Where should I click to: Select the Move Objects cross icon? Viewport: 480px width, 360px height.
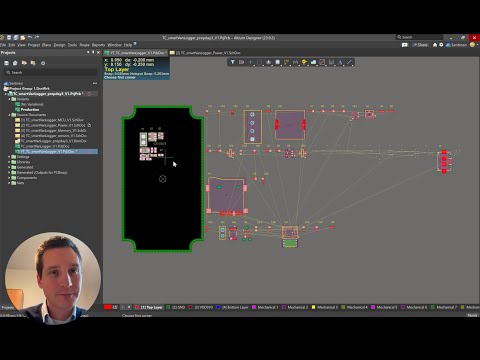(x=250, y=62)
